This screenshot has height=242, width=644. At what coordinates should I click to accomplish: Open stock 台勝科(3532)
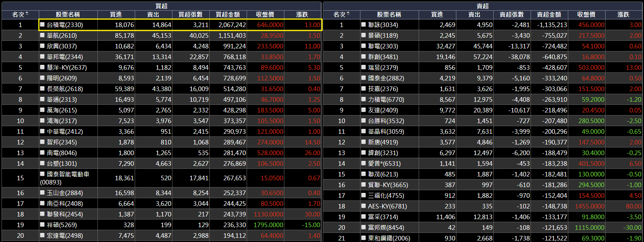(x=386, y=121)
